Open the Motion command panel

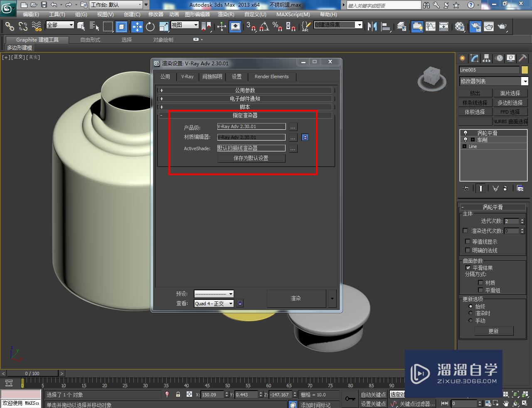[499, 58]
